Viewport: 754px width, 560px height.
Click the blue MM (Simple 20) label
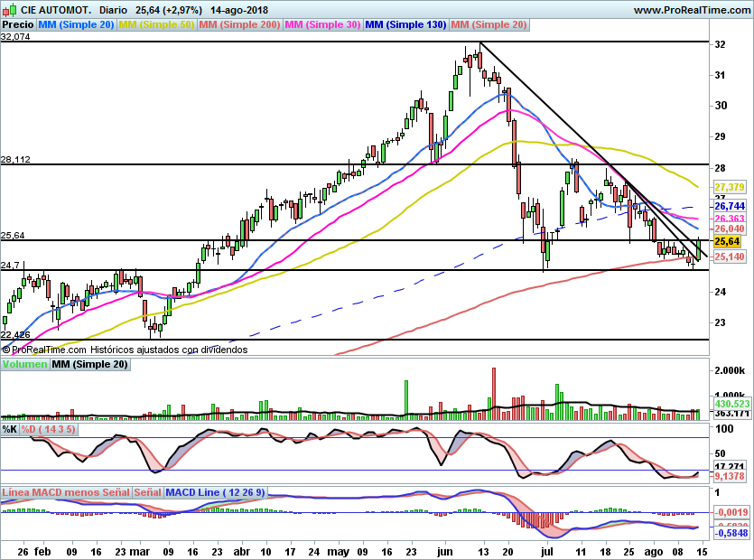tap(76, 24)
